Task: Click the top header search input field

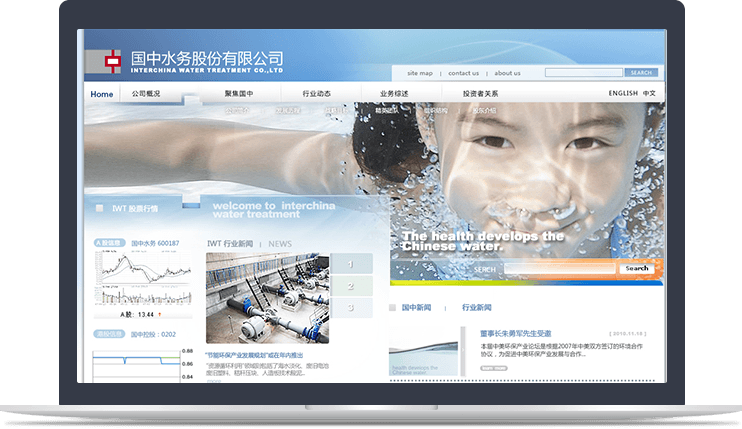Action: (x=584, y=73)
